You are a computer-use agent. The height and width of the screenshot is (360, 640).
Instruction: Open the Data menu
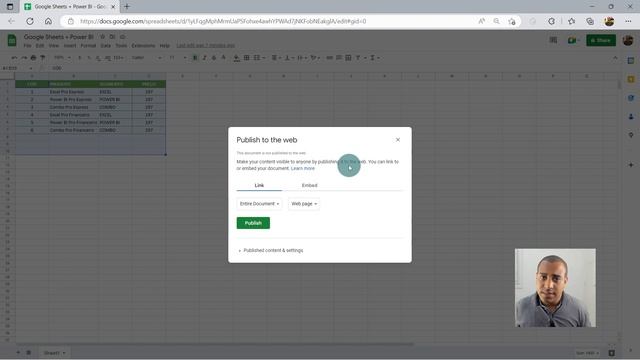(106, 46)
